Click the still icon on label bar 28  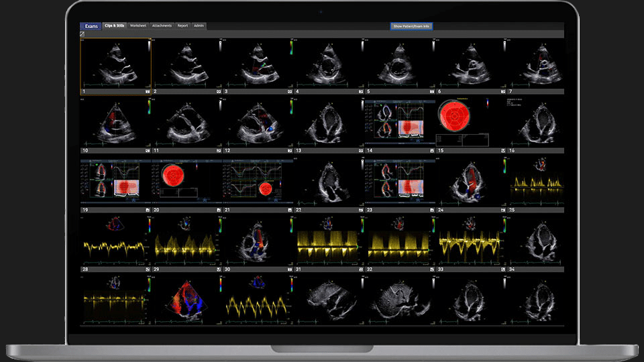tap(148, 269)
